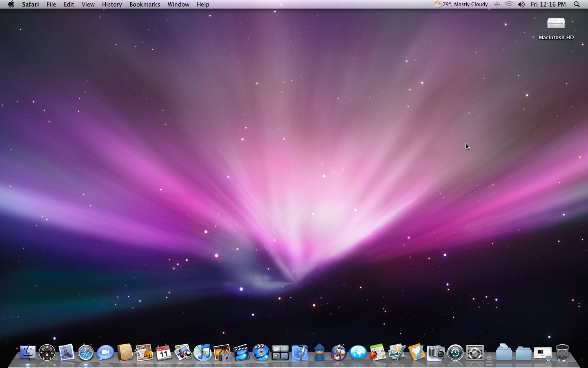Open the Apple menu

(11, 4)
